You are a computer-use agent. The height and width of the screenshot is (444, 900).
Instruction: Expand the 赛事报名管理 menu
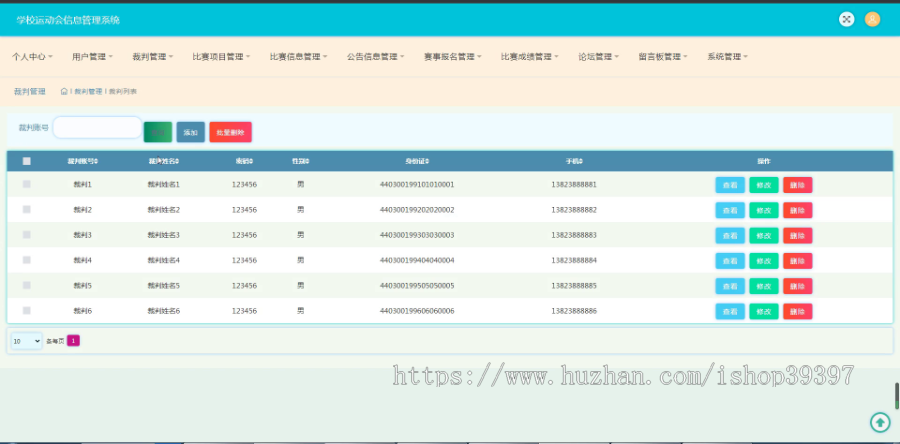tap(452, 57)
